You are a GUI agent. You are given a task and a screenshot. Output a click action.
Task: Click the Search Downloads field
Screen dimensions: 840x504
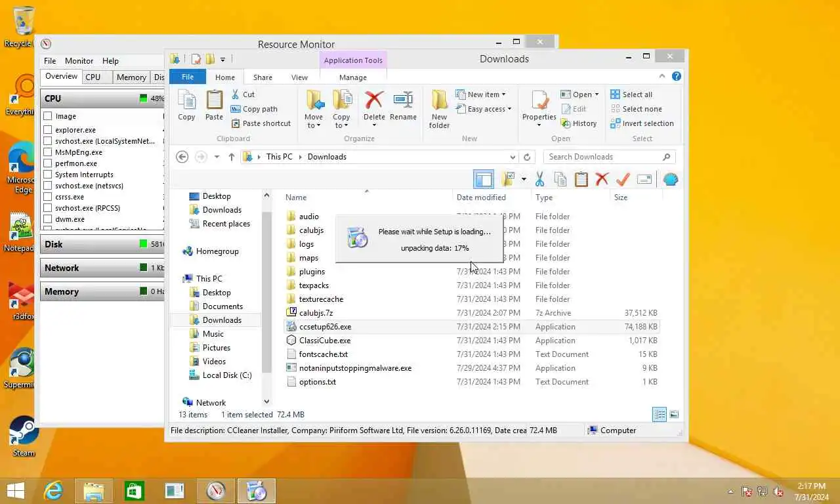pyautogui.click(x=609, y=157)
